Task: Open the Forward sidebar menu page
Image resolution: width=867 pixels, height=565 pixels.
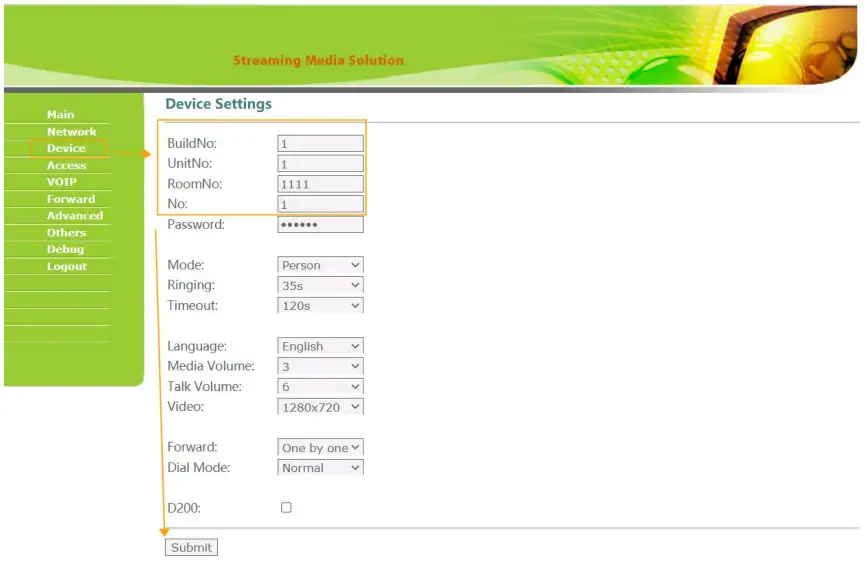Action: [x=71, y=199]
